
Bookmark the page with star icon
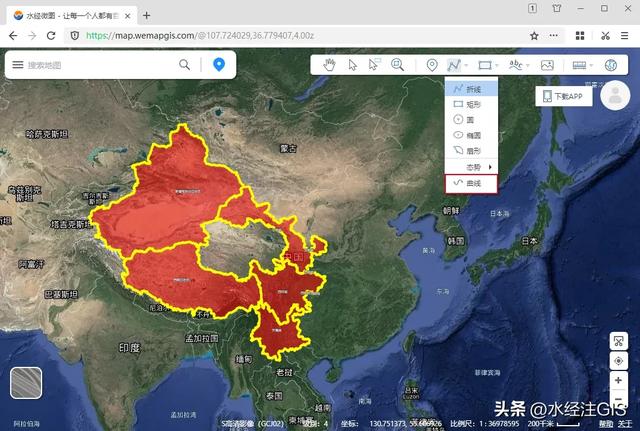534,36
